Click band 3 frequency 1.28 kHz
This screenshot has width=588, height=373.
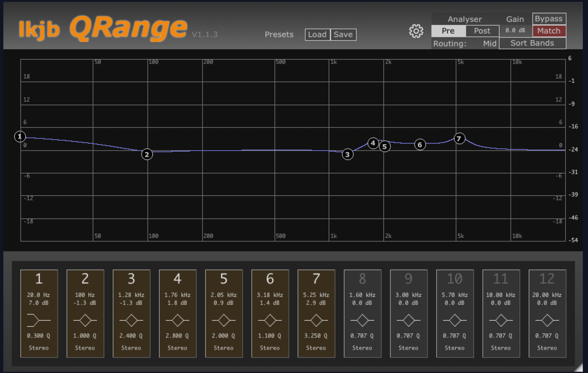pyautogui.click(x=131, y=295)
